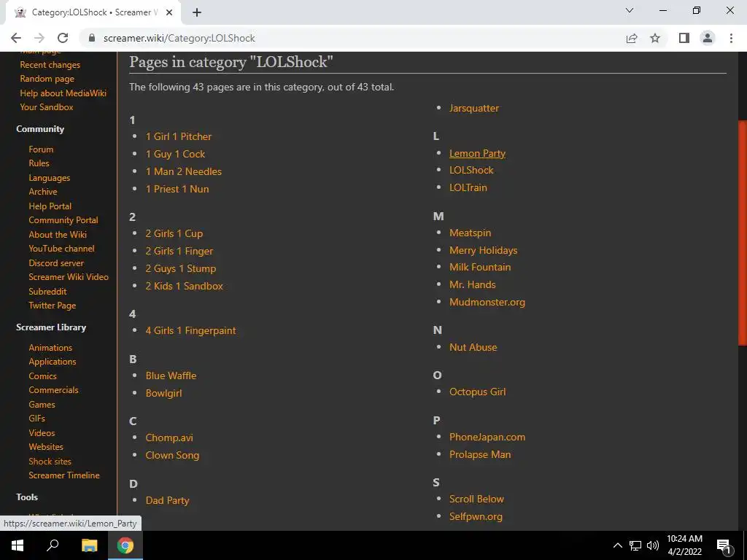Open the Chomp.avi article

tap(169, 437)
